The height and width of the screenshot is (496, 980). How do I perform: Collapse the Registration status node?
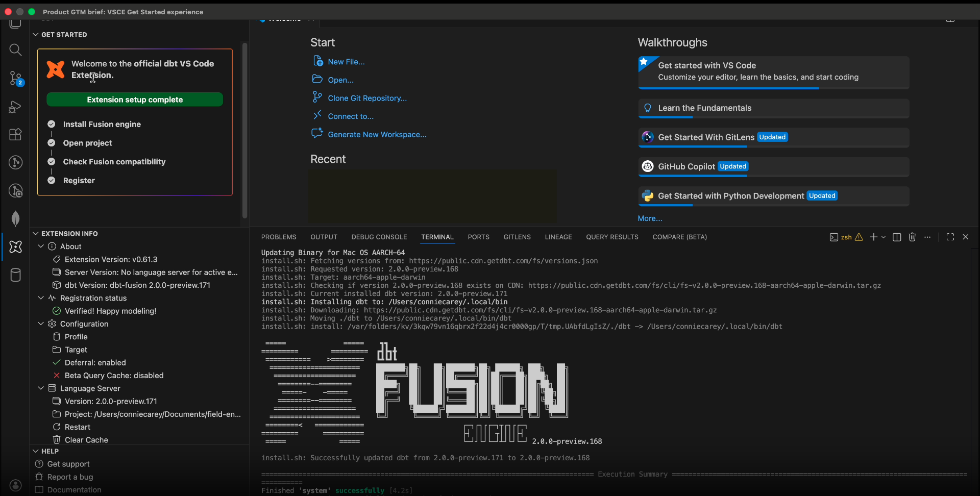pos(41,297)
